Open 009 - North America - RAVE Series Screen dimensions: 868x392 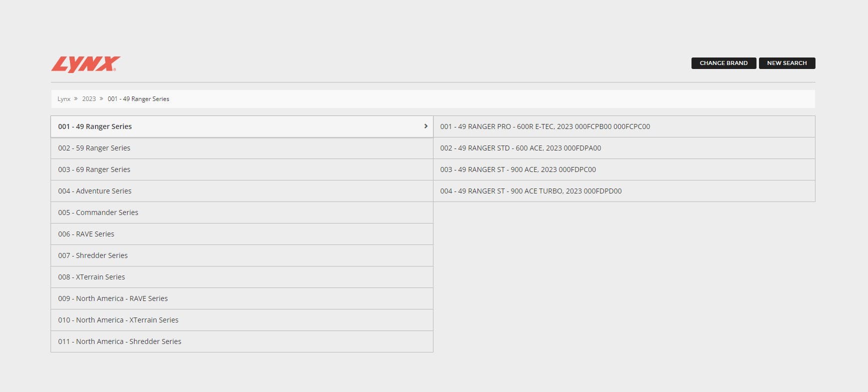pos(113,298)
